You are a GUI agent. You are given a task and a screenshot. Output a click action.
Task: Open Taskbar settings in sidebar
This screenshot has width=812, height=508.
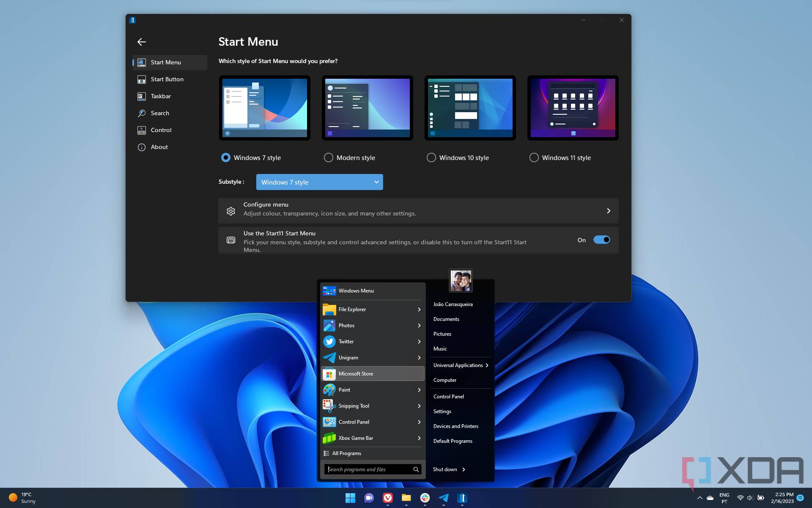pyautogui.click(x=170, y=96)
